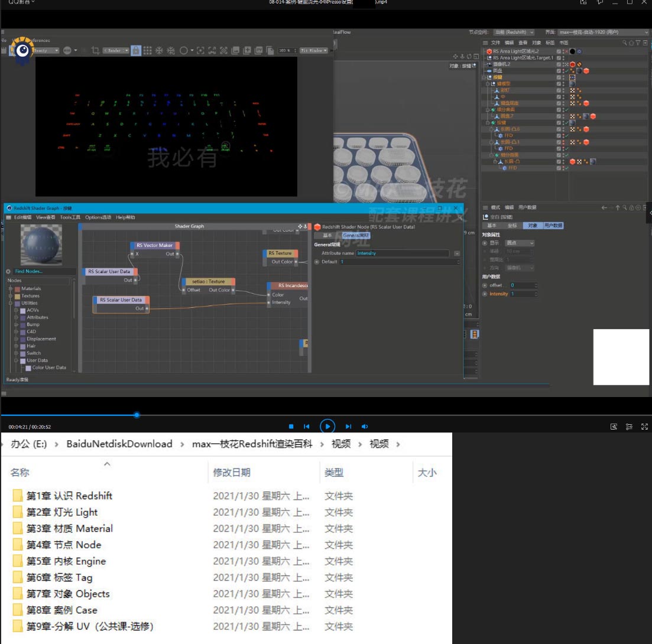Switch to the General tab of shader node
This screenshot has width=652, height=644.
click(x=355, y=236)
